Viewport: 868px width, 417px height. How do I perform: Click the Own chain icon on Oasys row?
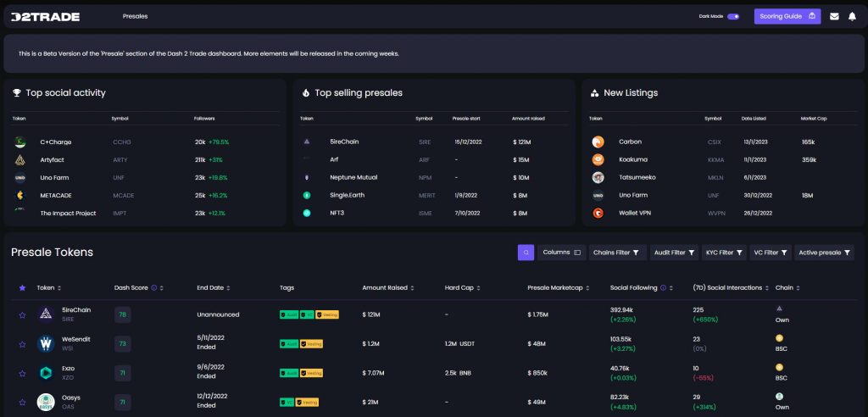(x=780, y=396)
